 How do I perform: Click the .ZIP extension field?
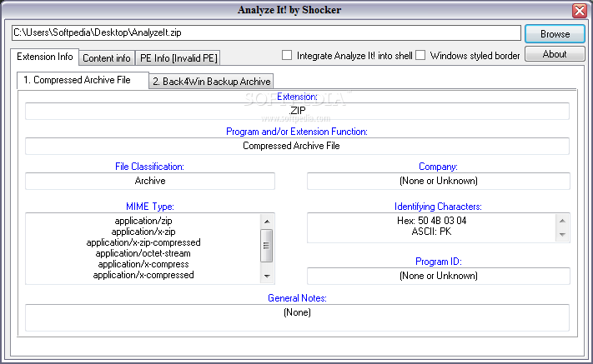(x=297, y=111)
